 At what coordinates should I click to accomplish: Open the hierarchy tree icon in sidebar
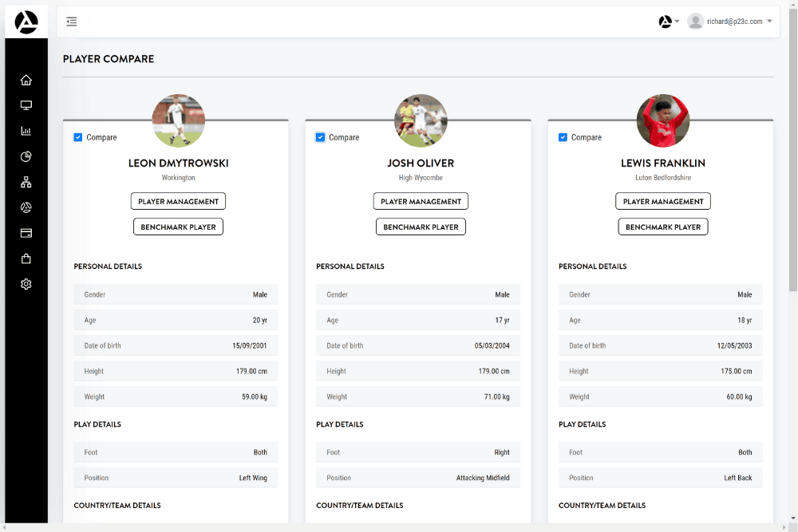tap(26, 182)
